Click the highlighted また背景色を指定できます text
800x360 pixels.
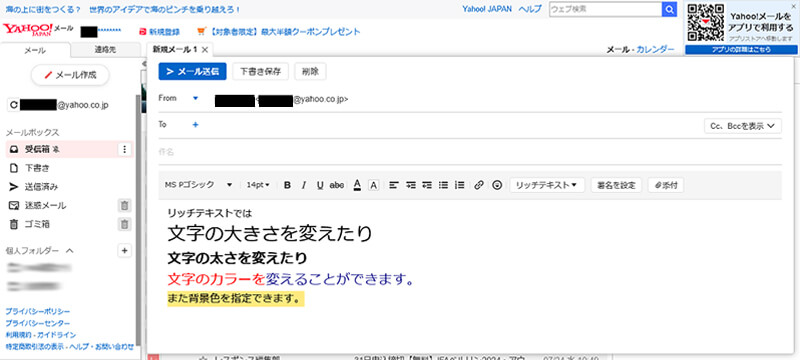point(236,299)
